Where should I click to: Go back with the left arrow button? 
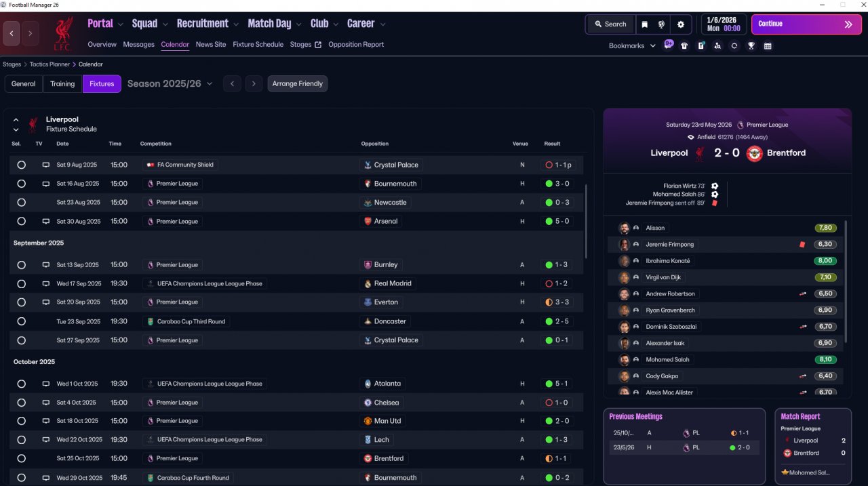click(12, 33)
